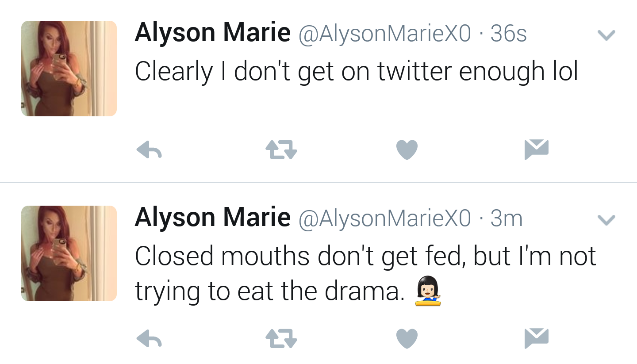Like the tweet posted 3m ago
Image resolution: width=637 pixels, height=364 pixels.
coord(407,339)
